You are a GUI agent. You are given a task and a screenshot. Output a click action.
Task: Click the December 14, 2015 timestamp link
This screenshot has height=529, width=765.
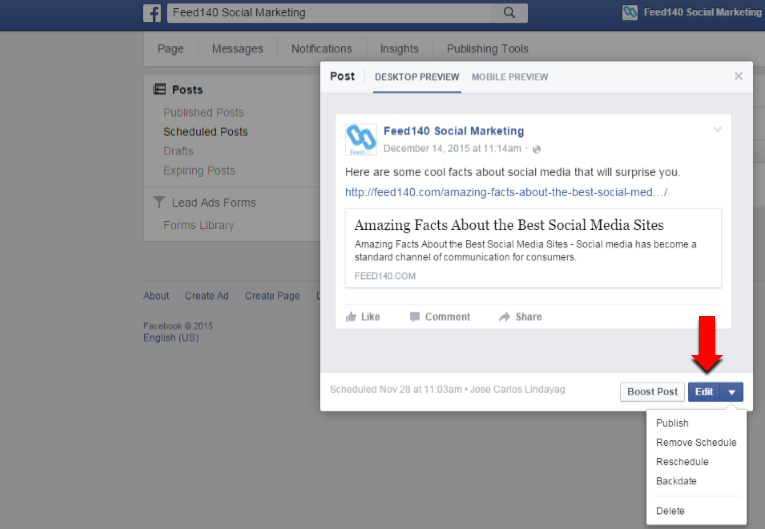452,148
